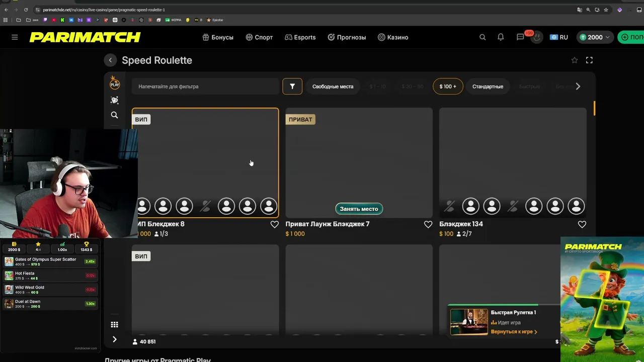The height and width of the screenshot is (362, 644).
Task: Select the Блэкджек 134 title text
Action: pyautogui.click(x=461, y=224)
